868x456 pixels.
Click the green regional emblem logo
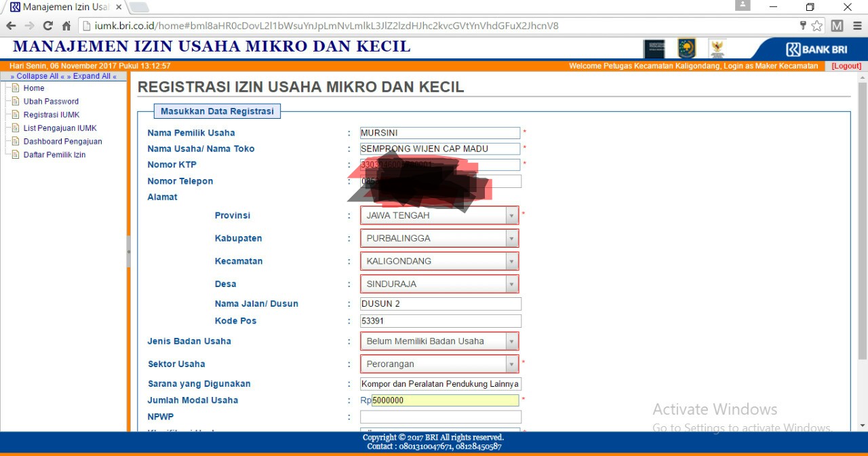click(x=687, y=49)
